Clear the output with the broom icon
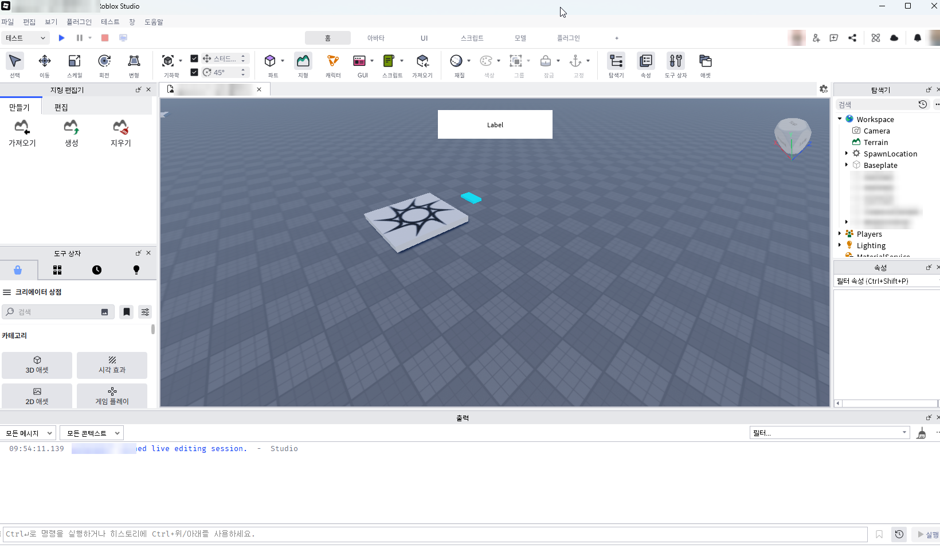 coord(921,433)
